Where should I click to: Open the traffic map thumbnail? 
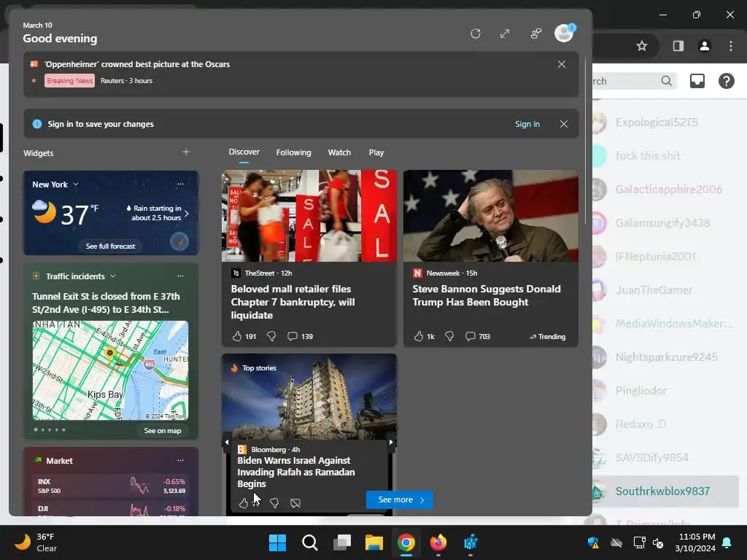111,370
